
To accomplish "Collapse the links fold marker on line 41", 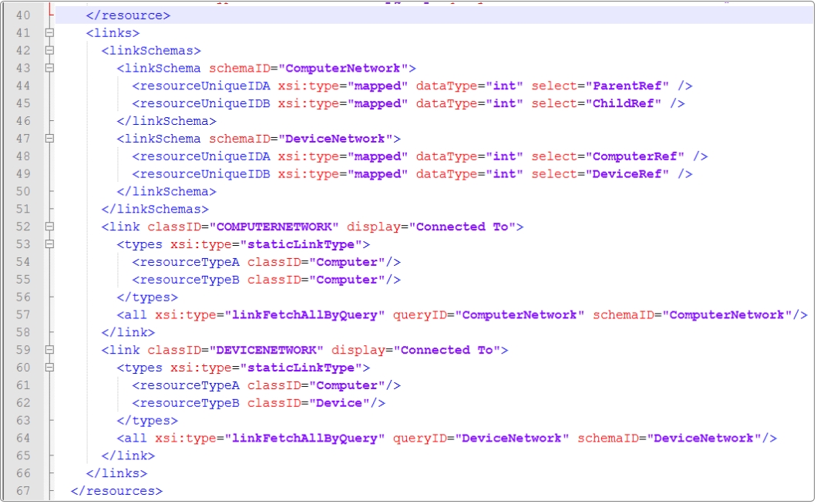I will [49, 33].
